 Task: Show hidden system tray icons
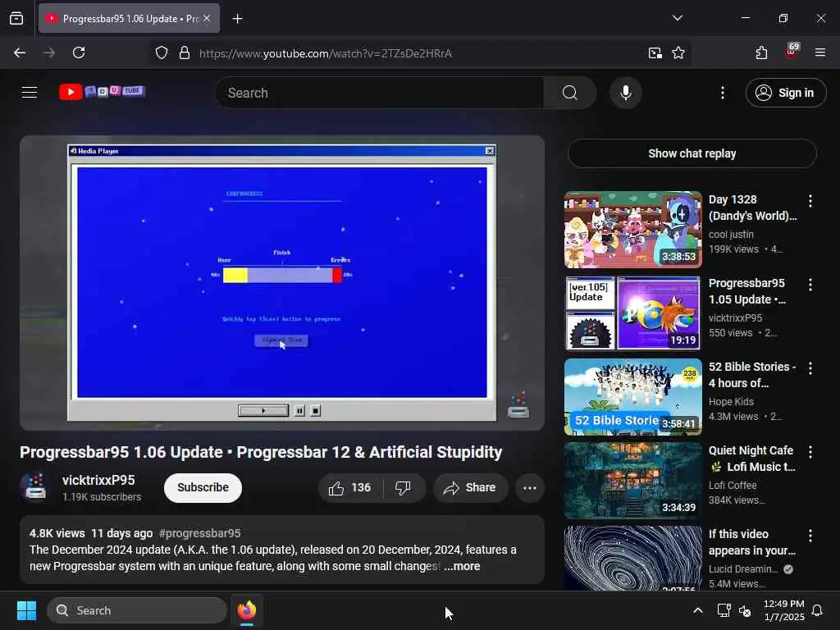697,610
